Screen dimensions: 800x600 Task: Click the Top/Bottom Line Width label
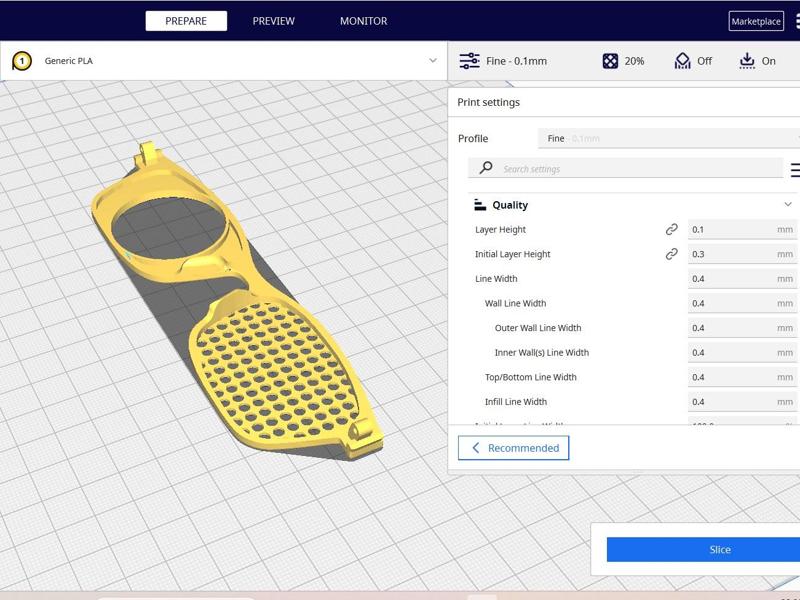point(531,377)
